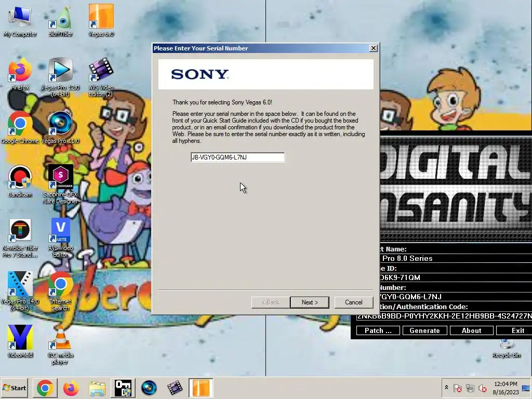This screenshot has width=532, height=399.
Task: Click the muted volume tray icon
Action: click(x=482, y=388)
